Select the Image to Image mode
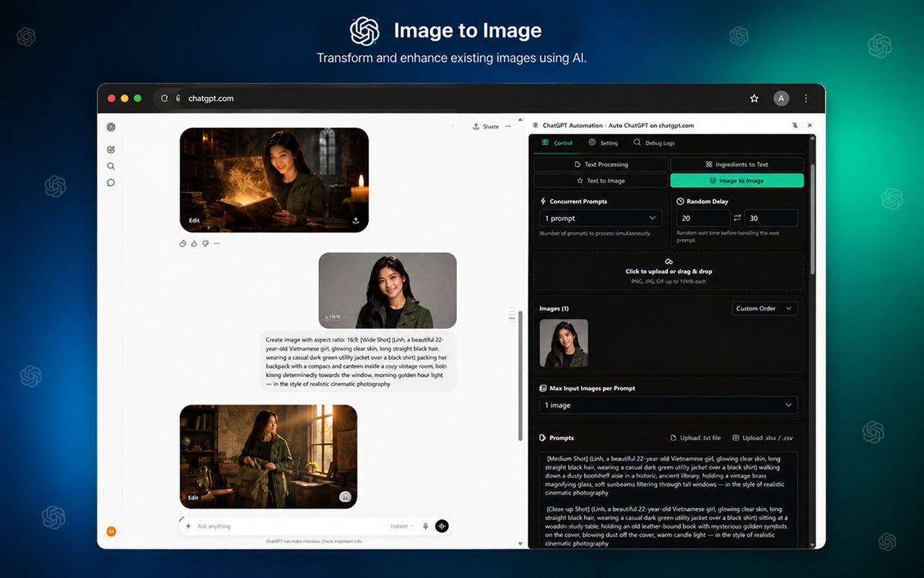924x578 pixels. coord(737,181)
